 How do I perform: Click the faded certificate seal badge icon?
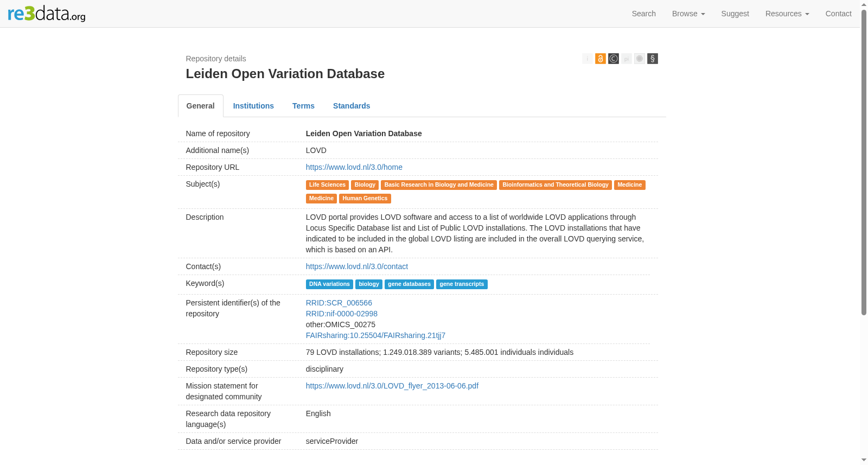coord(640,59)
